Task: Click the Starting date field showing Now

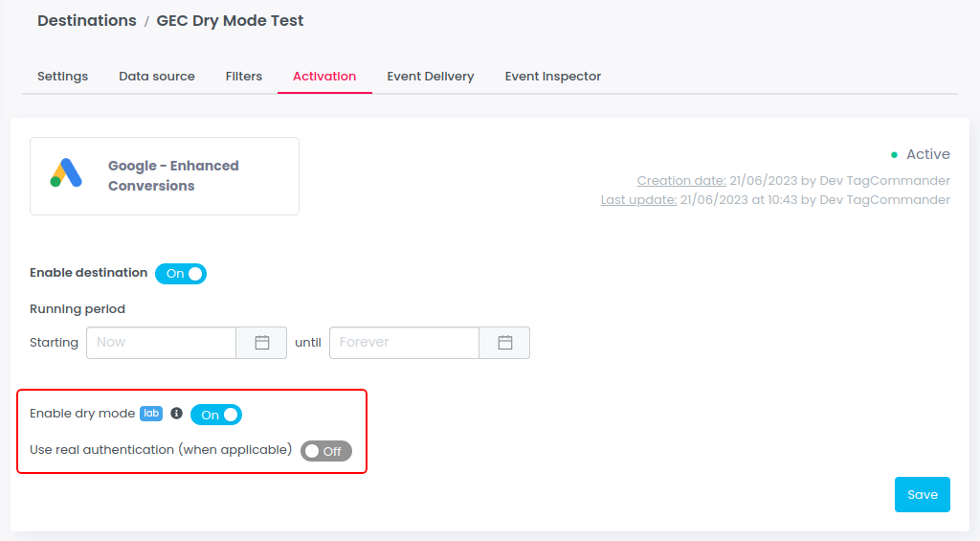Action: [x=161, y=343]
